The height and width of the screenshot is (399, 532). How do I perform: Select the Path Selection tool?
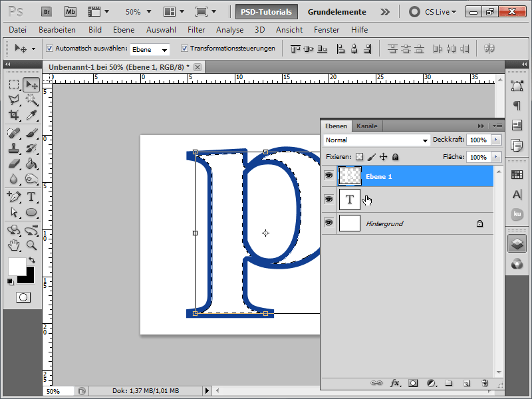[14, 212]
